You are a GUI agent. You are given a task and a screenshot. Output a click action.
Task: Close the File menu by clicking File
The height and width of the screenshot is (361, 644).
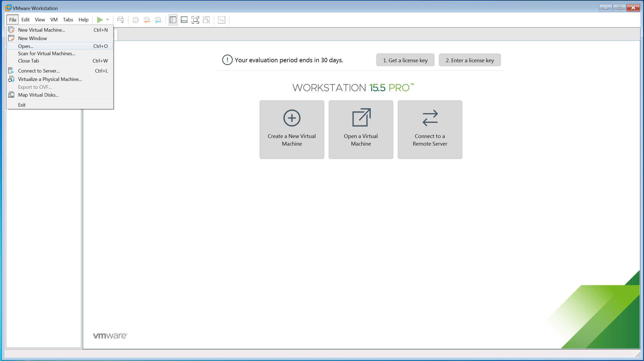13,20
